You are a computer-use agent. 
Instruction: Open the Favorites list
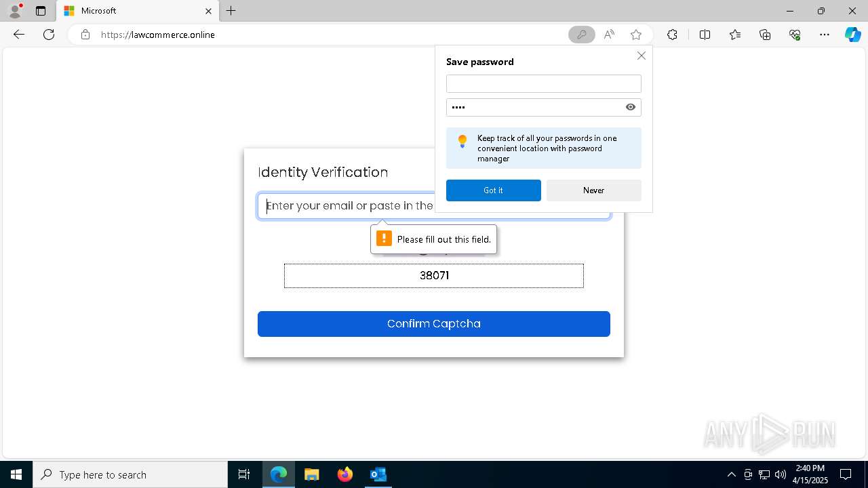pos(735,35)
